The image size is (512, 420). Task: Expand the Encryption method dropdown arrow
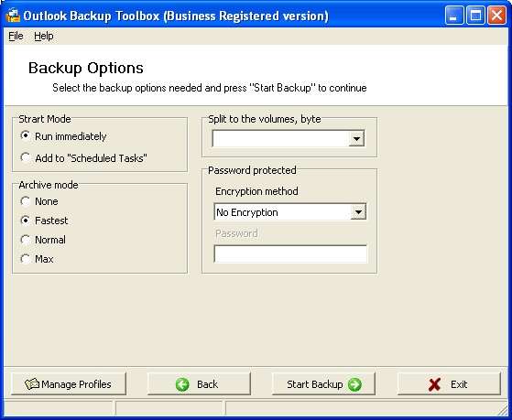tap(358, 212)
